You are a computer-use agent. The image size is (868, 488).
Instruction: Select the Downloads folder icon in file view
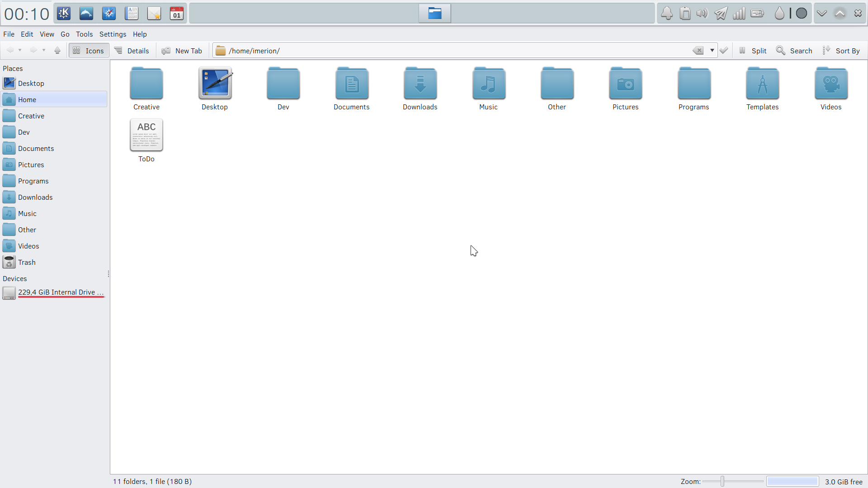tap(420, 89)
